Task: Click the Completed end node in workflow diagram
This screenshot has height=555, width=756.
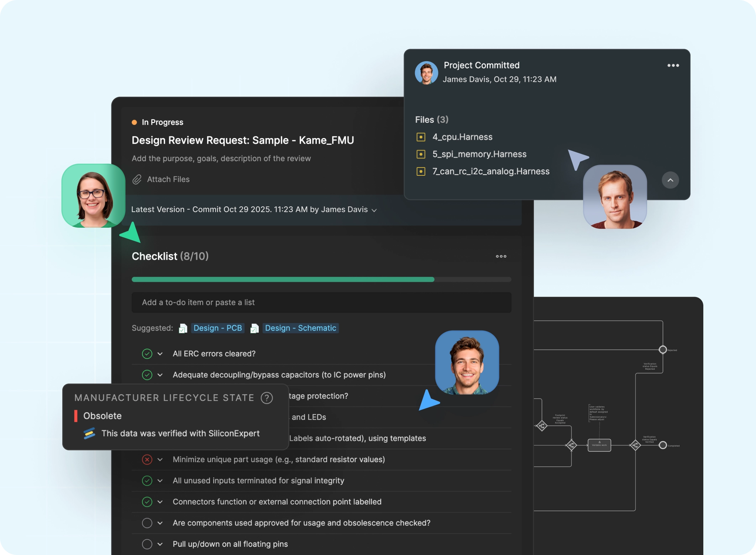Action: pyautogui.click(x=663, y=445)
